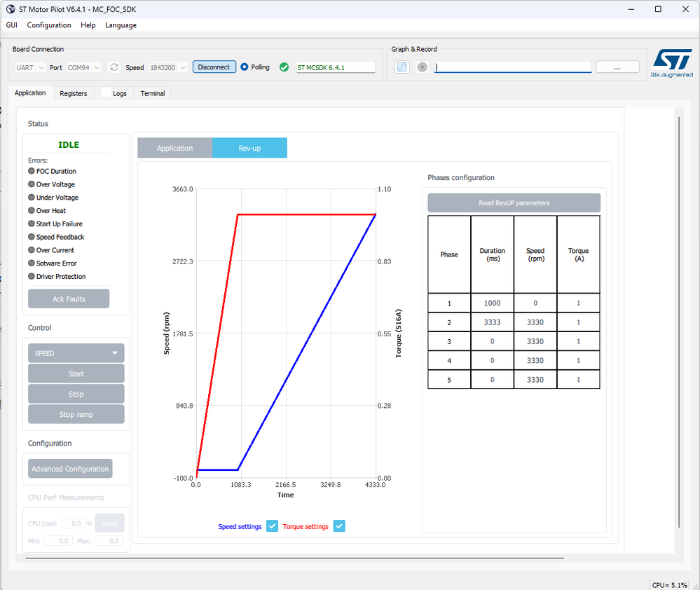Screen dimensions: 700x590
Task: Open the COM94 port dropdown
Action: coord(84,67)
